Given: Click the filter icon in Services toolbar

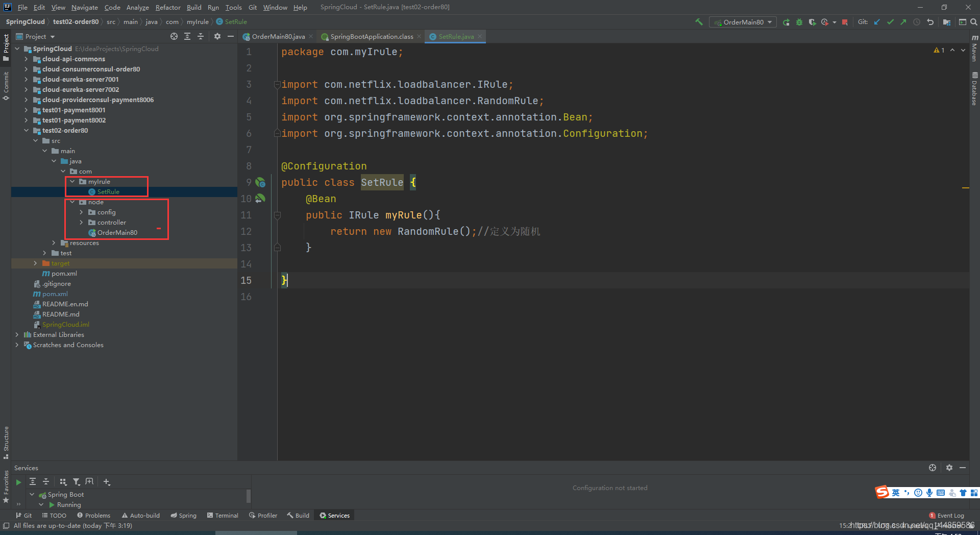Looking at the screenshot, I should point(76,481).
